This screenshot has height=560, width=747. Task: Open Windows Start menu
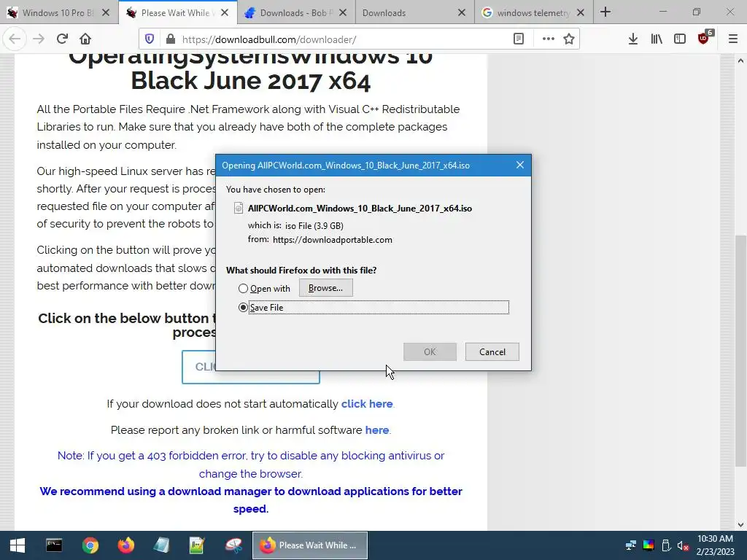18,545
